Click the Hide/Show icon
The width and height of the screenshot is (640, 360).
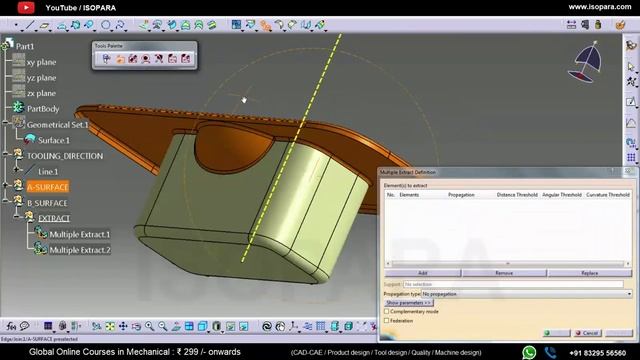tap(231, 326)
